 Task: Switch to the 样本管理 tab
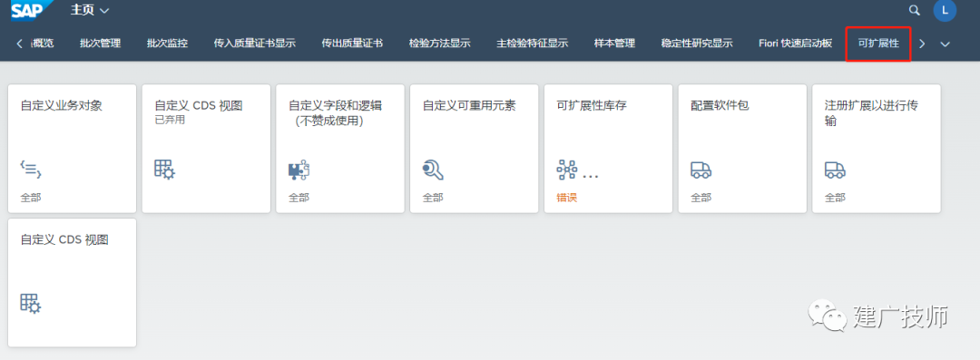(614, 44)
